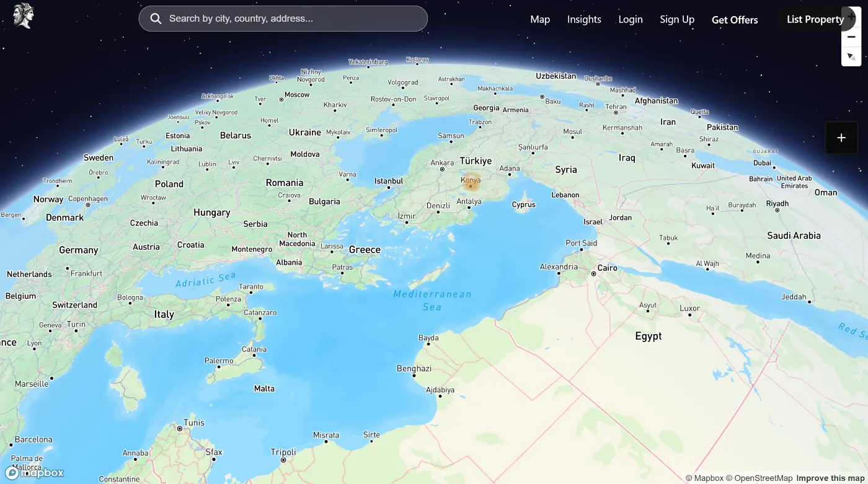Click the Marseille city label
The height and width of the screenshot is (484, 868).
[32, 384]
